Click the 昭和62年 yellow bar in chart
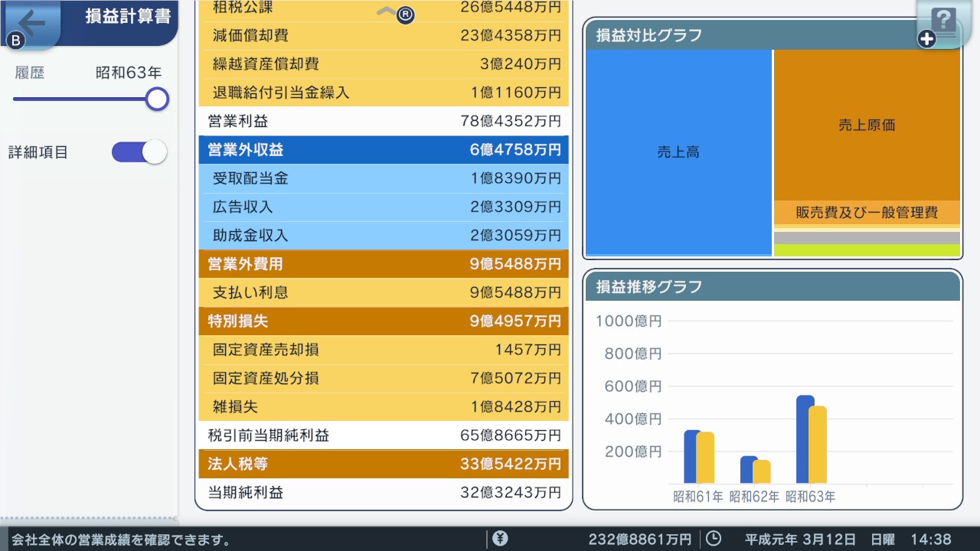 click(x=761, y=471)
